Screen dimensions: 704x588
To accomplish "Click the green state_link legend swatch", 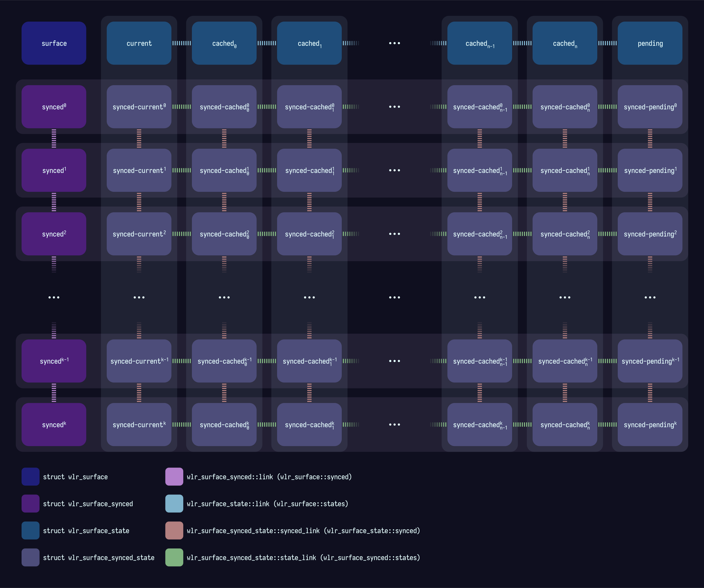I will (x=174, y=557).
